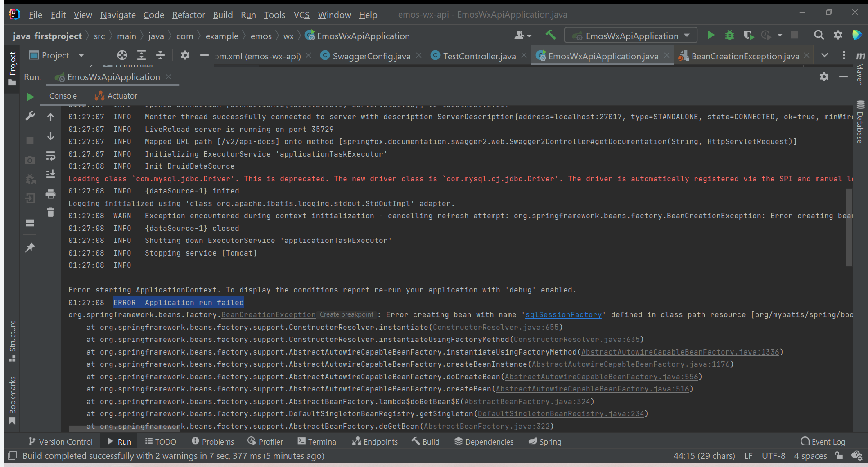Open the Problems tool window
This screenshot has height=467, width=868.
click(x=213, y=441)
